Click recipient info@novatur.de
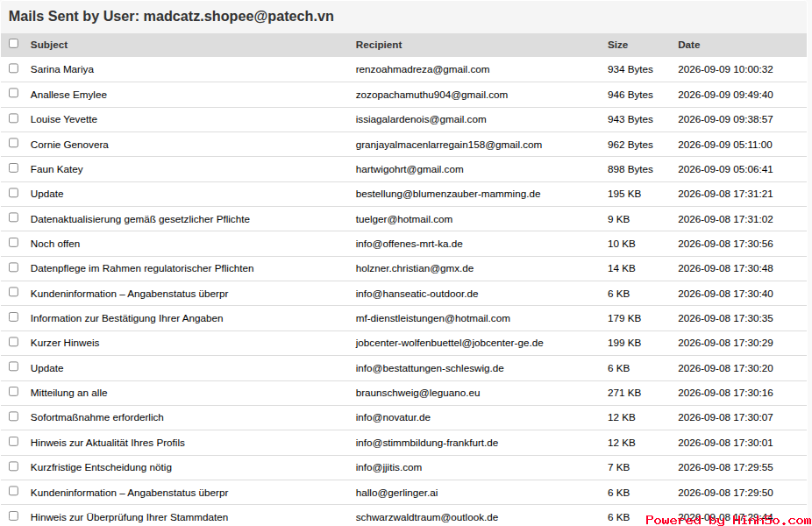Screen dimensions: 812x526 pyautogui.click(x=393, y=418)
